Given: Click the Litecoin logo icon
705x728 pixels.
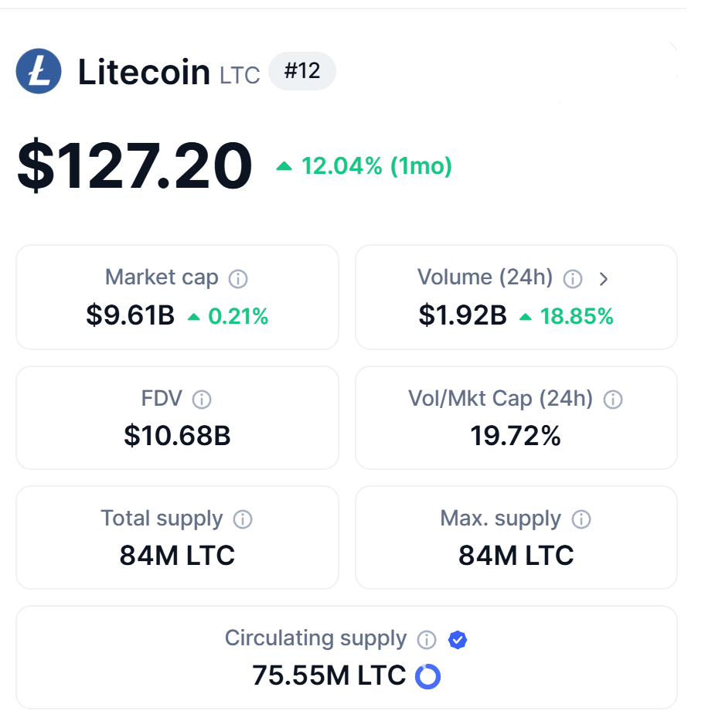Looking at the screenshot, I should [39, 71].
